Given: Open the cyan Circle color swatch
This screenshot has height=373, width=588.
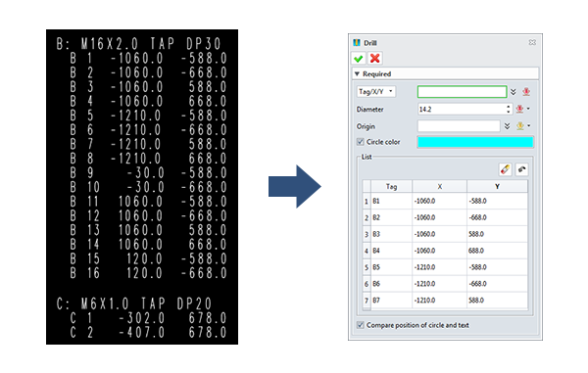Looking at the screenshot, I should tap(475, 142).
